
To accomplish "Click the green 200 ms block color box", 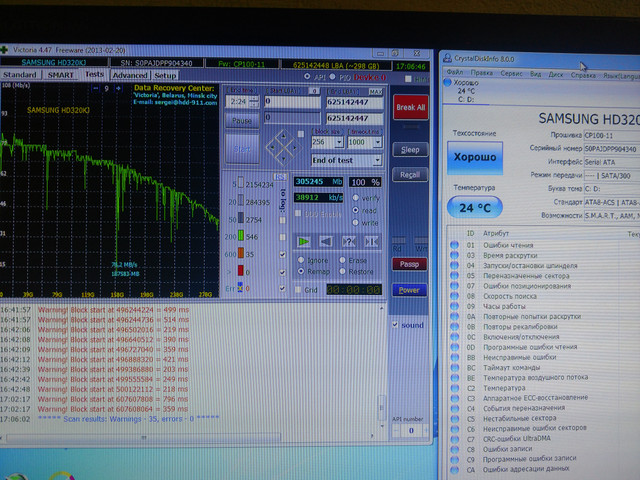I will click(x=241, y=236).
